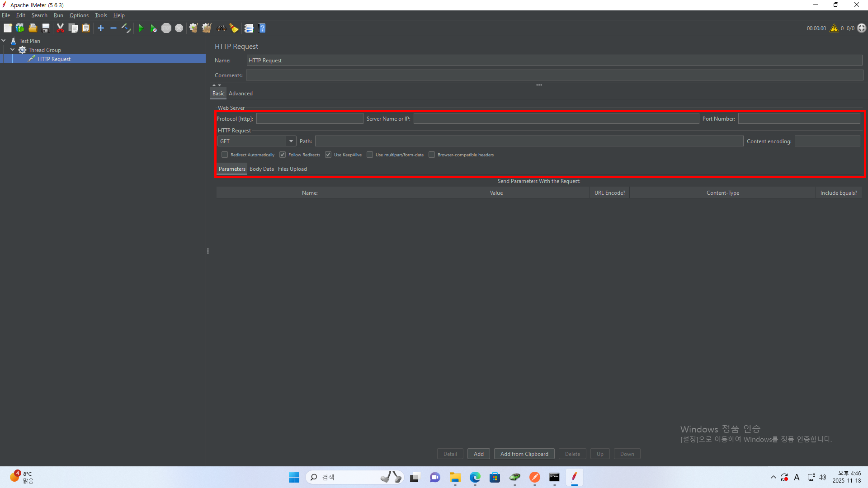
Task: Open the Body Data tab
Action: (261, 169)
